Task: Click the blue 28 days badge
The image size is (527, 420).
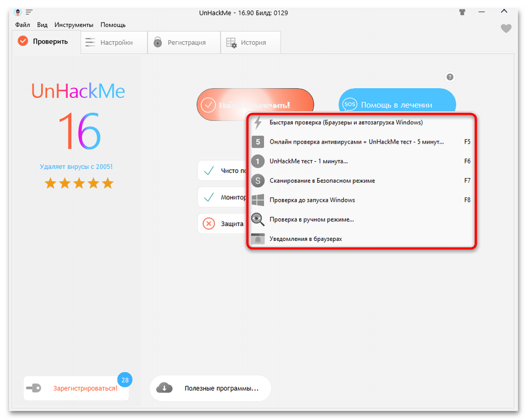Action: [125, 380]
